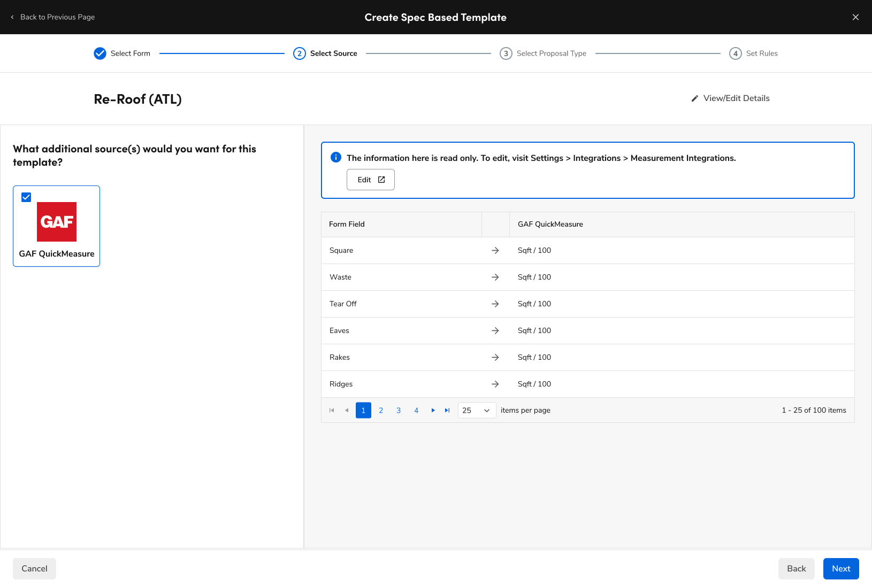The image size is (872, 588).
Task: Cancel the template creation
Action: (x=34, y=568)
